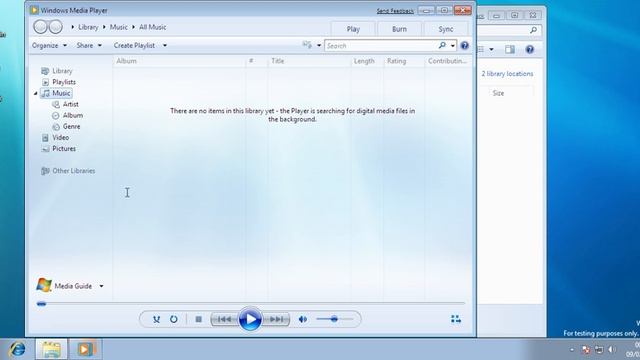This screenshot has height=360, width=640.
Task: Adjust the volume slider
Action: pos(335,319)
